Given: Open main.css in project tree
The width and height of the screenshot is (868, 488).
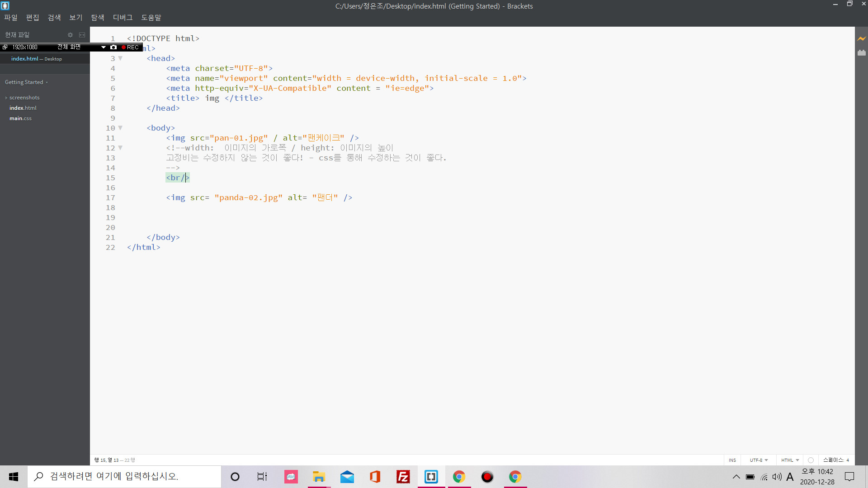Looking at the screenshot, I should [x=21, y=118].
